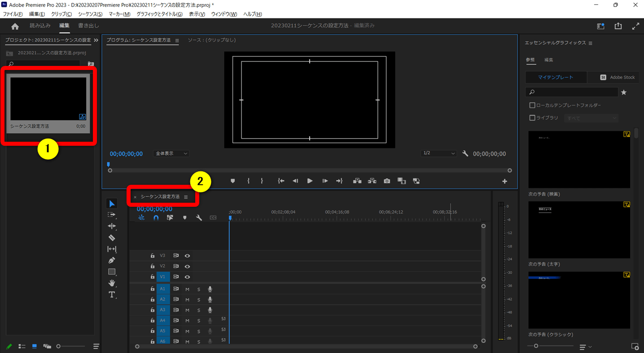Step back one frame
Viewport: 644px width, 353px height.
295,181
